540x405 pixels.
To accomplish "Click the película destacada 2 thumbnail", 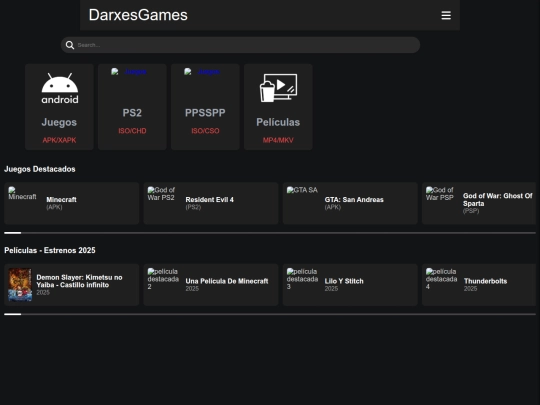I will pyautogui.click(x=163, y=279).
